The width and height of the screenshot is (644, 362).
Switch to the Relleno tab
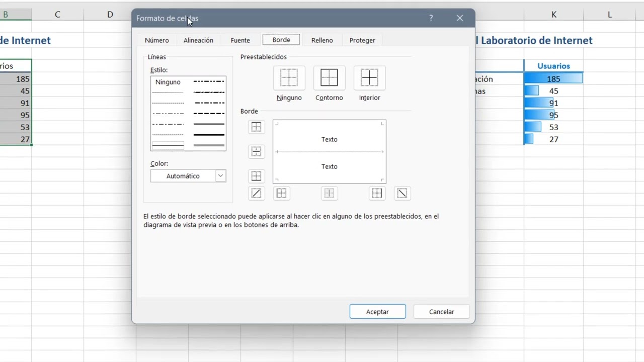(322, 40)
